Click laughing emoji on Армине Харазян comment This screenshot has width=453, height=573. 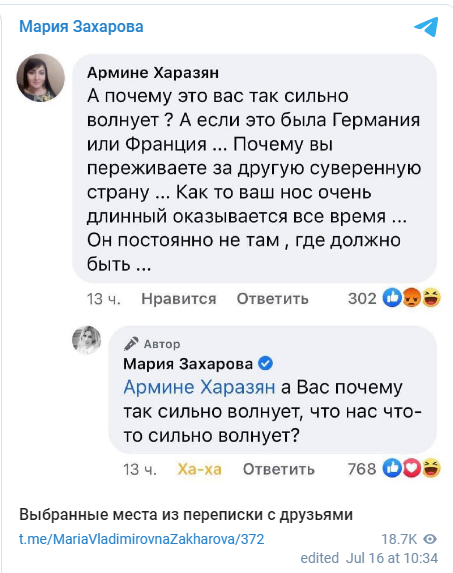coord(431,298)
